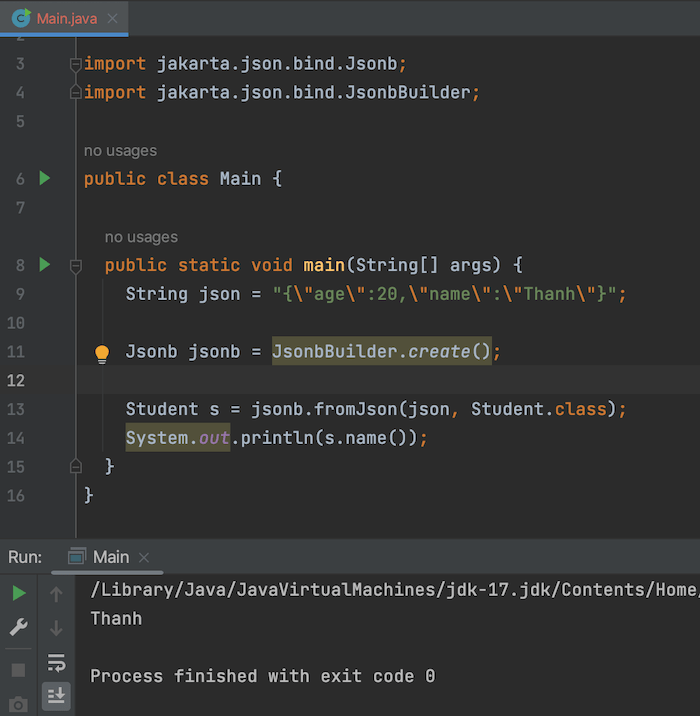The height and width of the screenshot is (716, 700).
Task: Close the Main run tab
Action: pos(144,558)
